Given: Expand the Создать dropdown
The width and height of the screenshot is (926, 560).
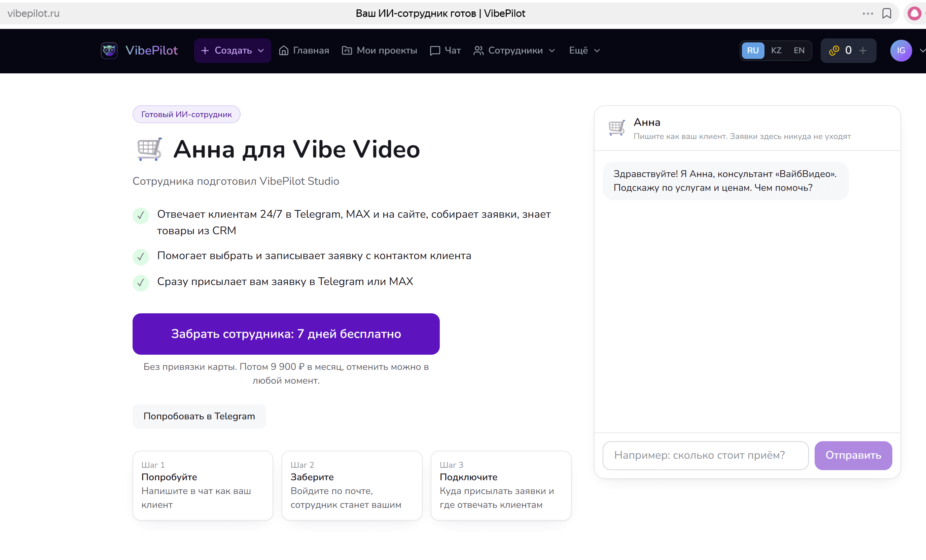Looking at the screenshot, I should coord(233,50).
